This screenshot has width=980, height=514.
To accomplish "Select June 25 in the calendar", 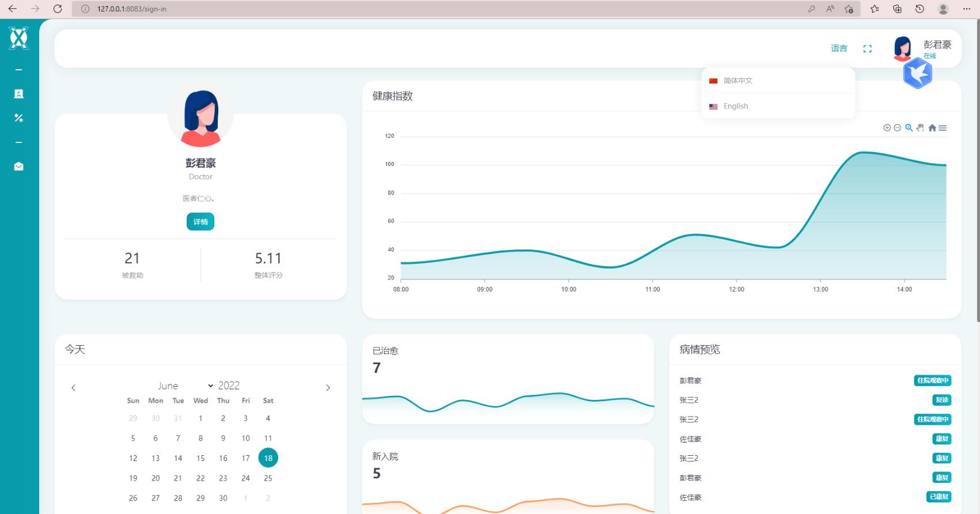I will 268,478.
